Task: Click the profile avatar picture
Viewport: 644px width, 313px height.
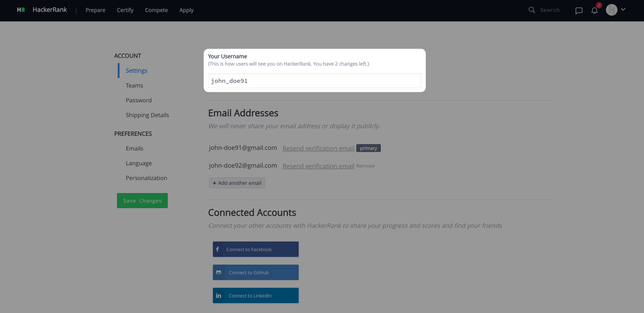Action: click(x=611, y=10)
